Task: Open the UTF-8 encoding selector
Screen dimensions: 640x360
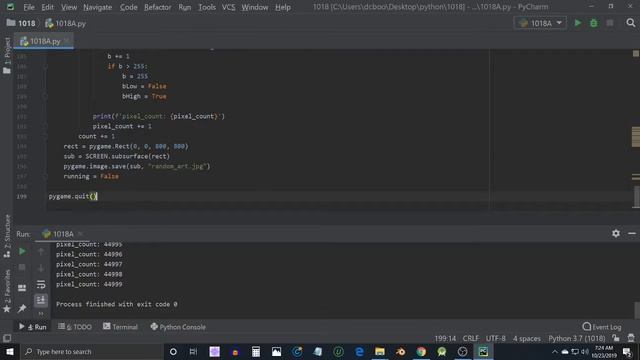Action: (496, 338)
